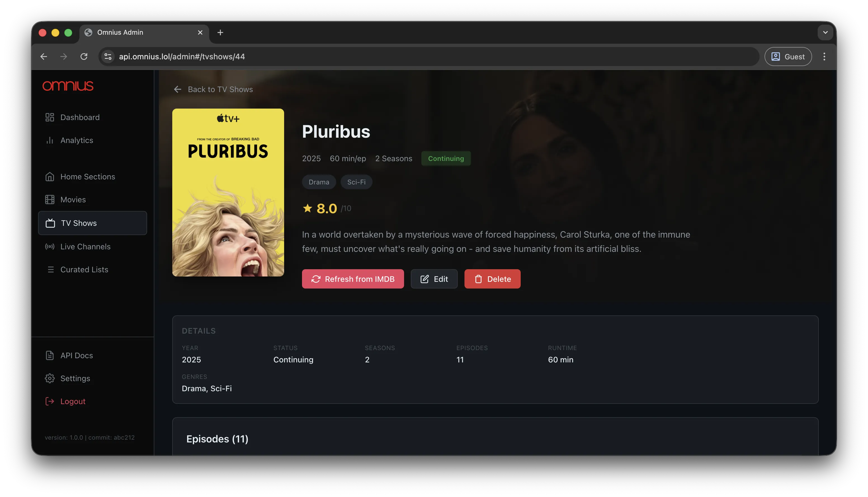Select the TV Shows menu item
The image size is (868, 497).
[93, 223]
